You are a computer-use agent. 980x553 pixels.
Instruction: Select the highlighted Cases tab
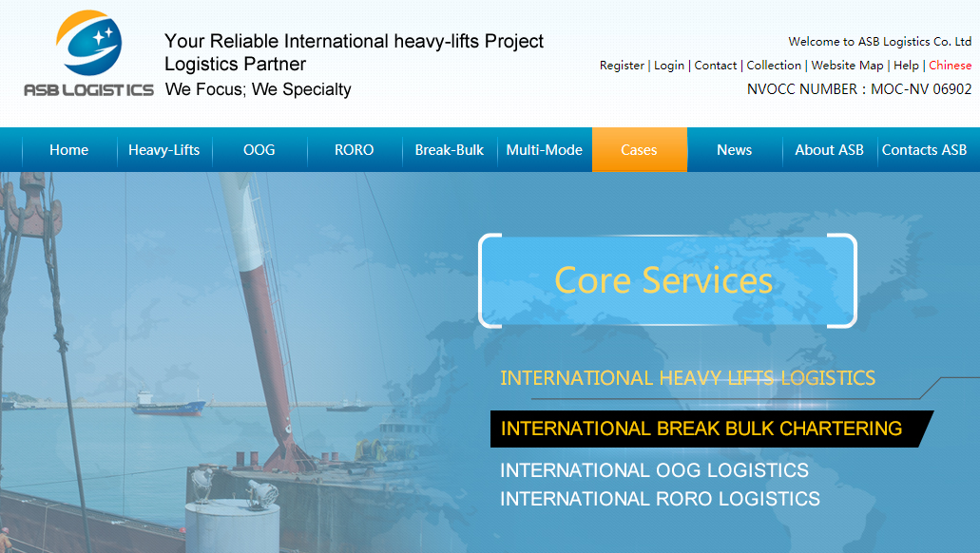[x=639, y=150]
